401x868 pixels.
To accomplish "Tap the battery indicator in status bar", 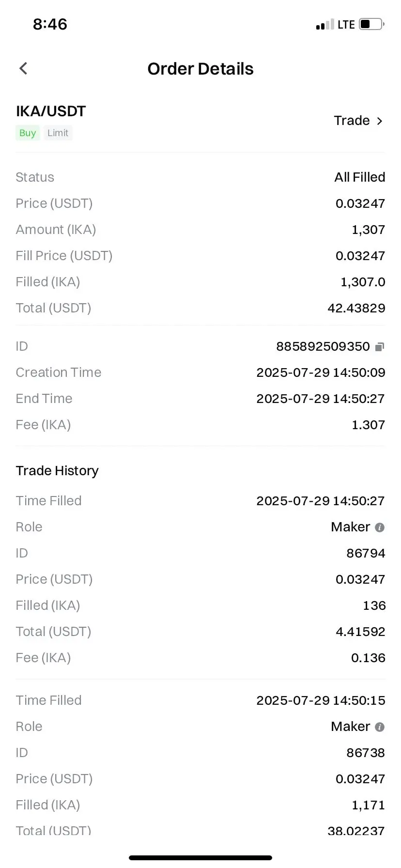I will (x=371, y=24).
